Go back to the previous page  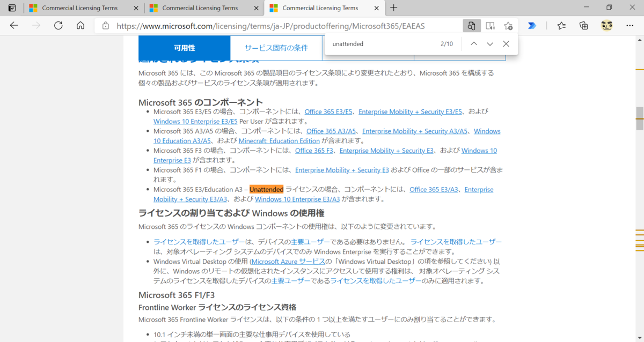14,26
